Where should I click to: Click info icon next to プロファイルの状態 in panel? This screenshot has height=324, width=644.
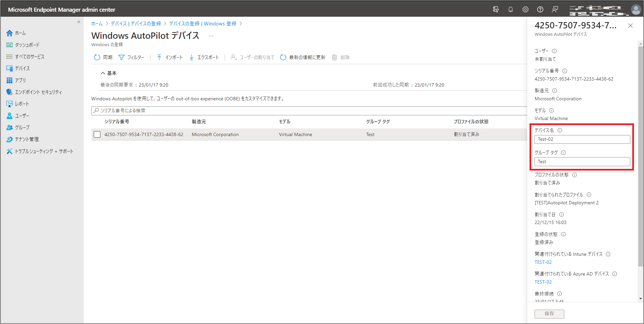[574, 175]
